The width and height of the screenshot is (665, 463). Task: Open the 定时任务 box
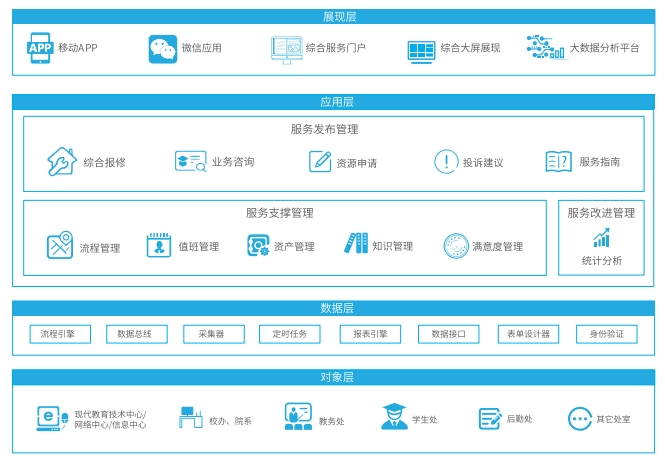[x=290, y=334]
